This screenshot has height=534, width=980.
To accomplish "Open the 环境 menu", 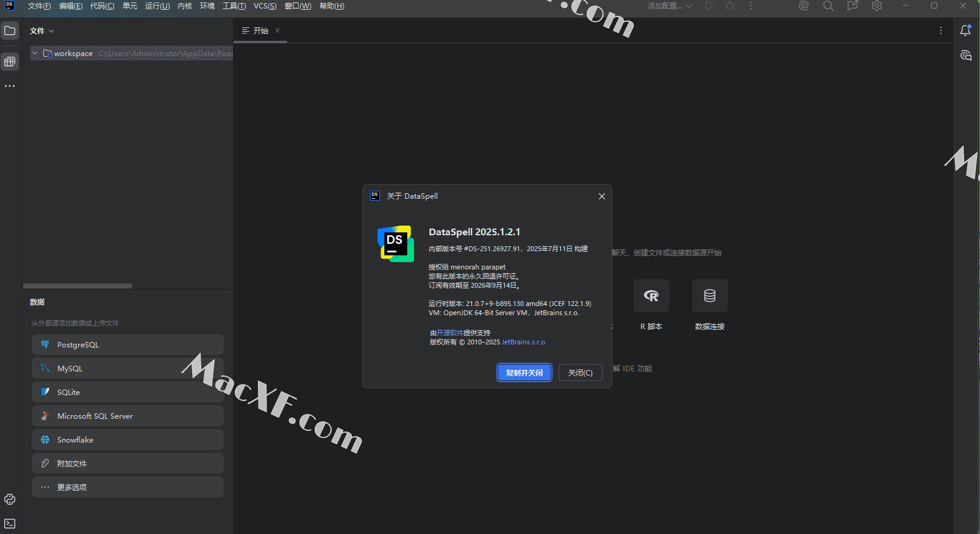I will (207, 6).
